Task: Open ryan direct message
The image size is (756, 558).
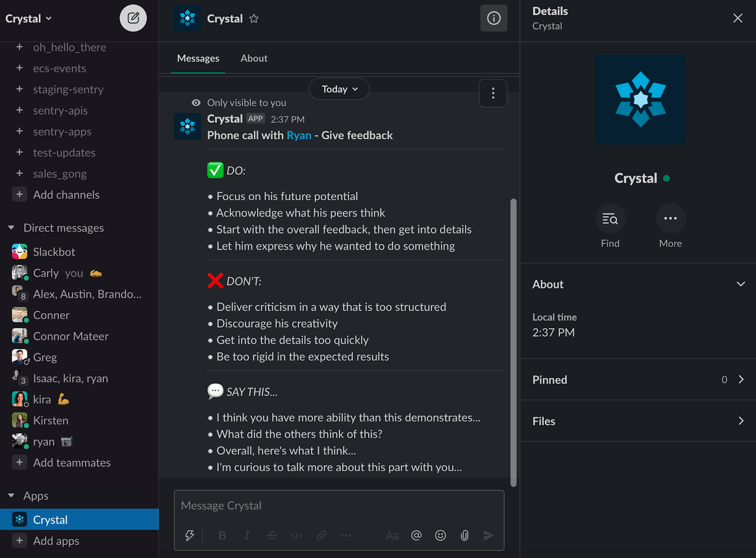Action: (79, 441)
